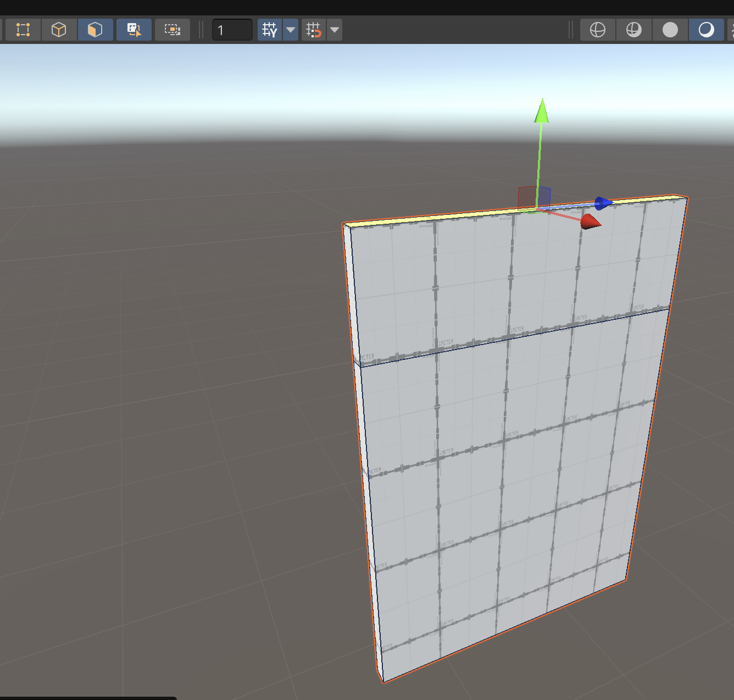Toggle the rectangle intersect selection mode
734x700 pixels.
[x=173, y=30]
